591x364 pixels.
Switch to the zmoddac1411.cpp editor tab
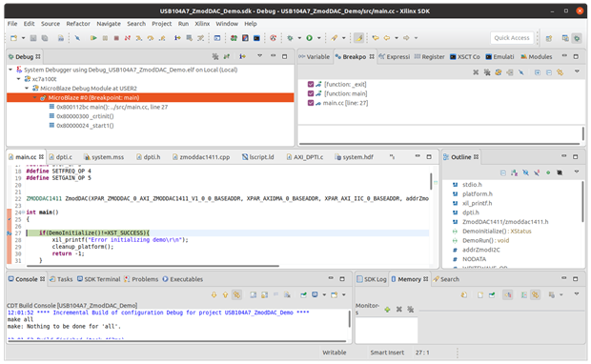coord(201,157)
